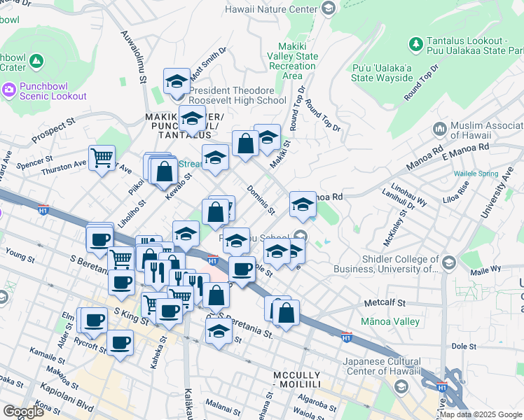Click the E Manoa Rd label

[x=466, y=152]
